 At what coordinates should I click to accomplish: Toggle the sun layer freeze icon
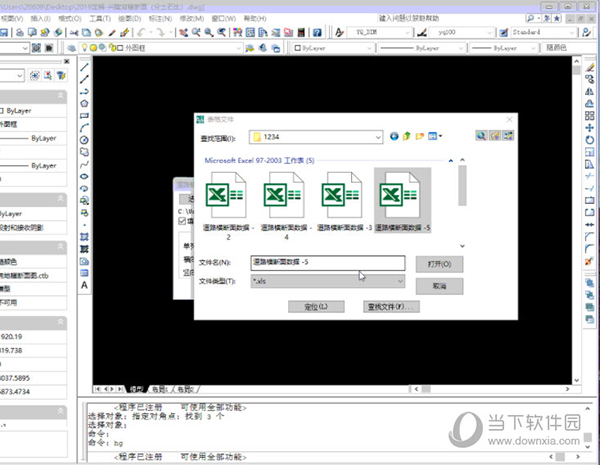click(93, 48)
